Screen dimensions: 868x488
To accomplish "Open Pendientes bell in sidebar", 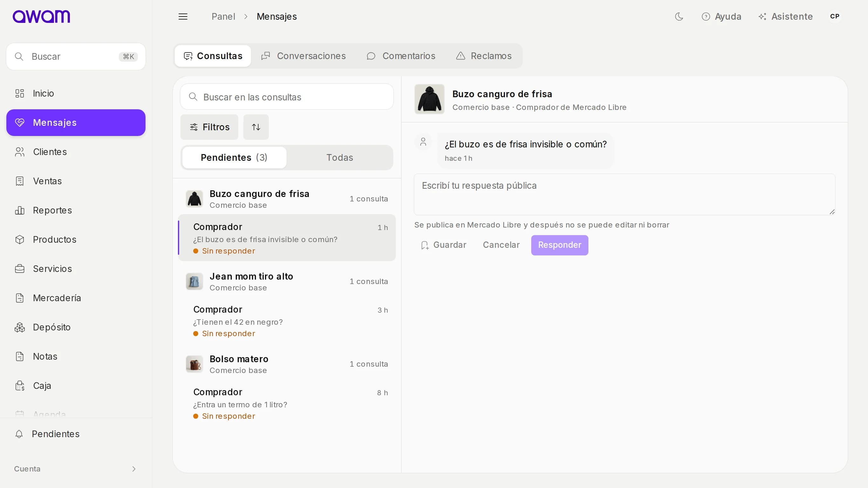I will [76, 434].
